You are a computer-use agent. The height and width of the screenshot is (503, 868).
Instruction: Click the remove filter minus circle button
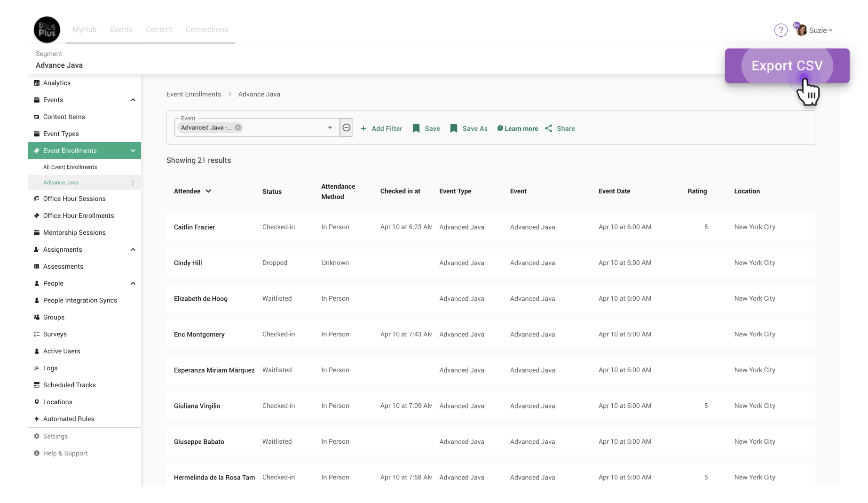click(347, 128)
